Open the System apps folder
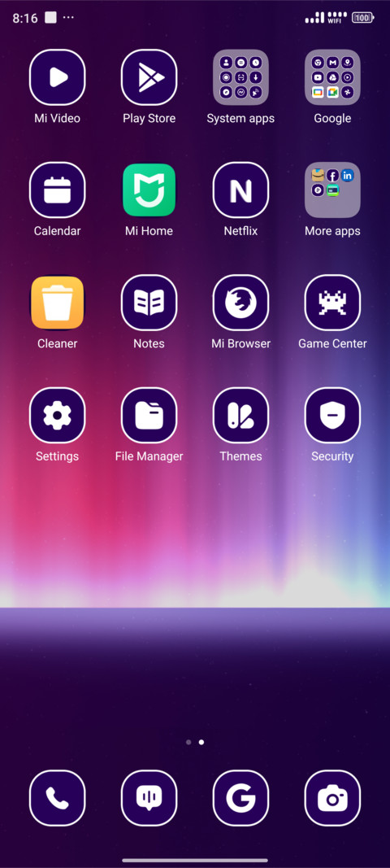390x868 pixels. [x=240, y=77]
